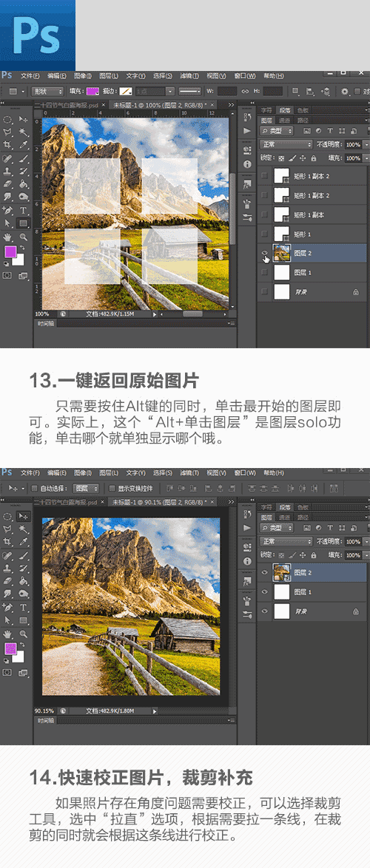Enable the 显示变换控件 checkbox
Screen dimensions: 370x868
(111, 488)
